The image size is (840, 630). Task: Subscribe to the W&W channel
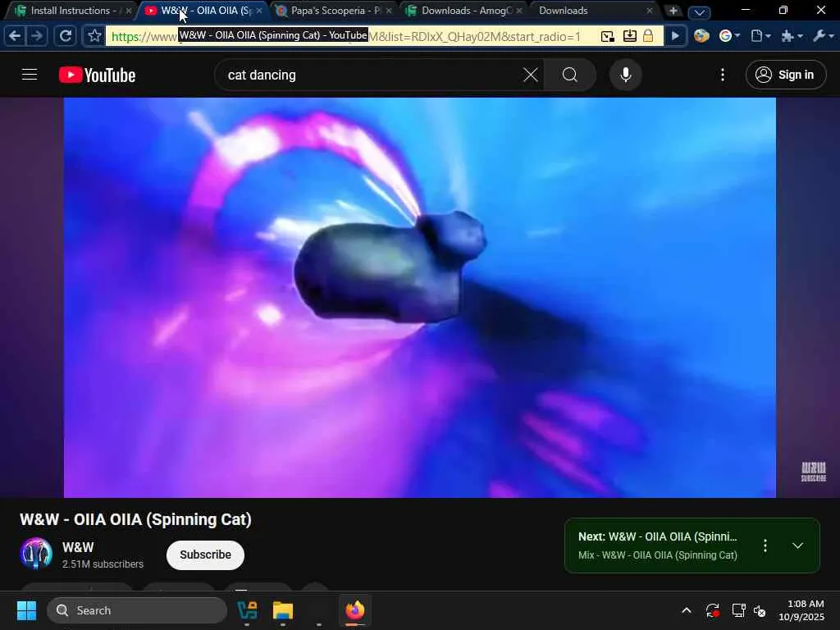pos(205,555)
